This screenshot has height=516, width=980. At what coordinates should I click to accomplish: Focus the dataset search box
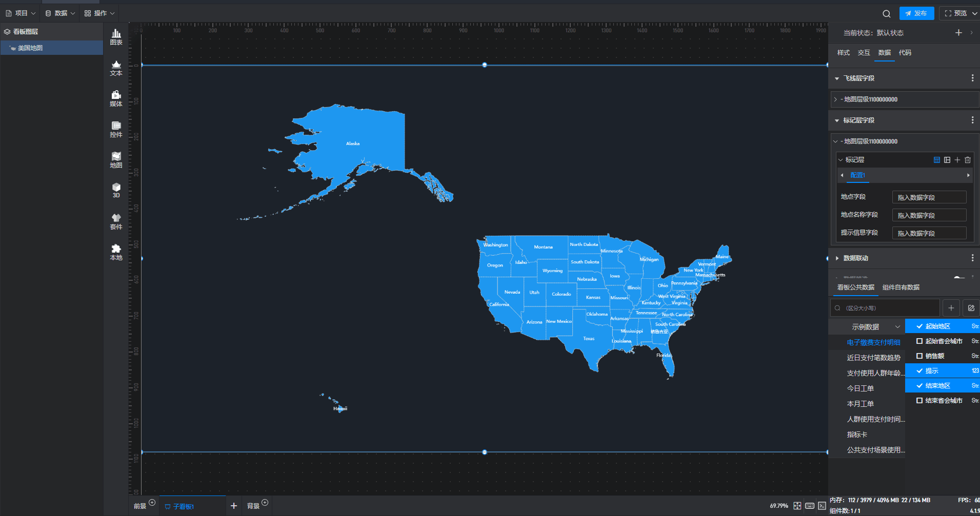(x=885, y=308)
